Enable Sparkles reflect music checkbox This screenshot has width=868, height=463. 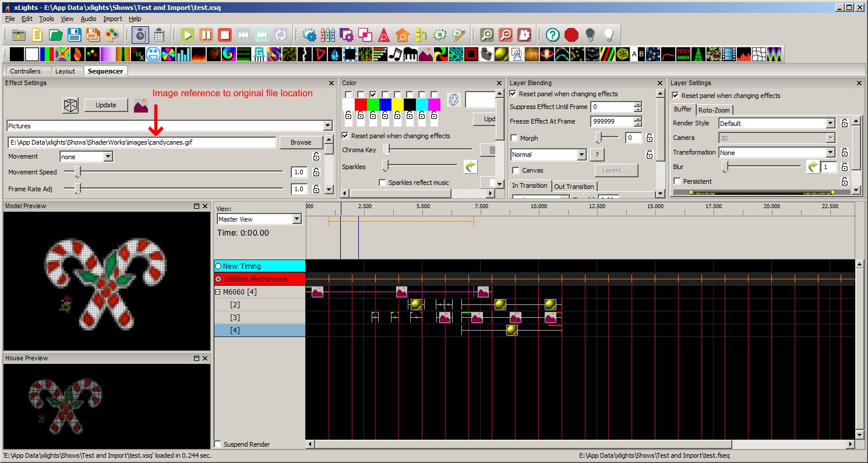pyautogui.click(x=383, y=183)
